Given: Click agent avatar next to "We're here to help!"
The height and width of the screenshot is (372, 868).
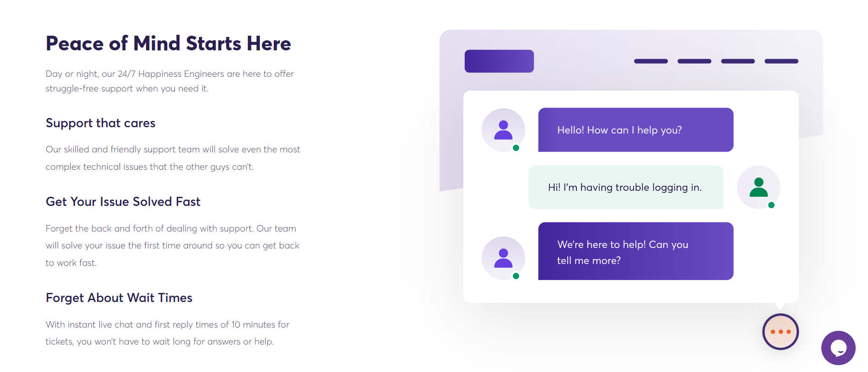Looking at the screenshot, I should pyautogui.click(x=503, y=258).
